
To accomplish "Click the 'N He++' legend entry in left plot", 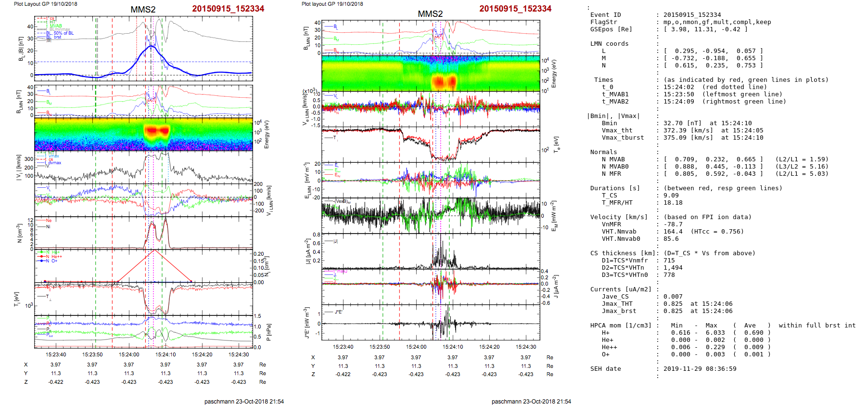I will pos(50,257).
